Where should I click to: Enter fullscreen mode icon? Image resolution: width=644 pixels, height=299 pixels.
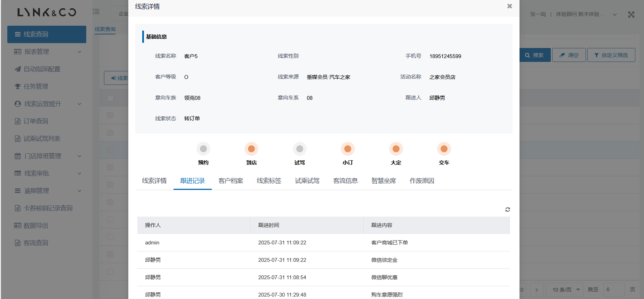(631, 15)
